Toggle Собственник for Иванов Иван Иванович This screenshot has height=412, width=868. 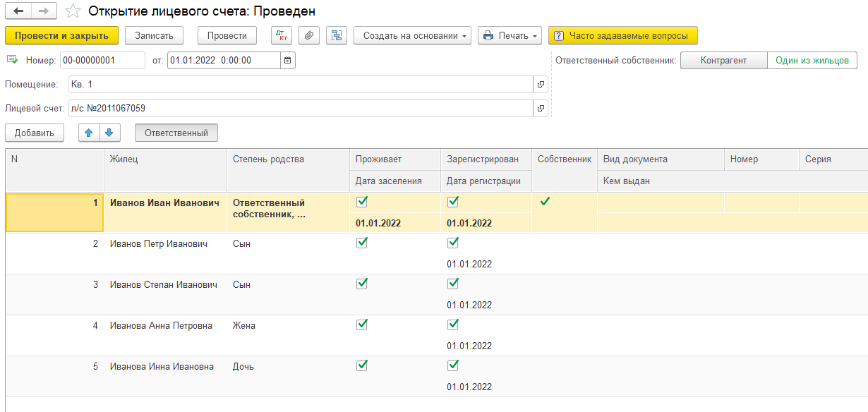[545, 202]
